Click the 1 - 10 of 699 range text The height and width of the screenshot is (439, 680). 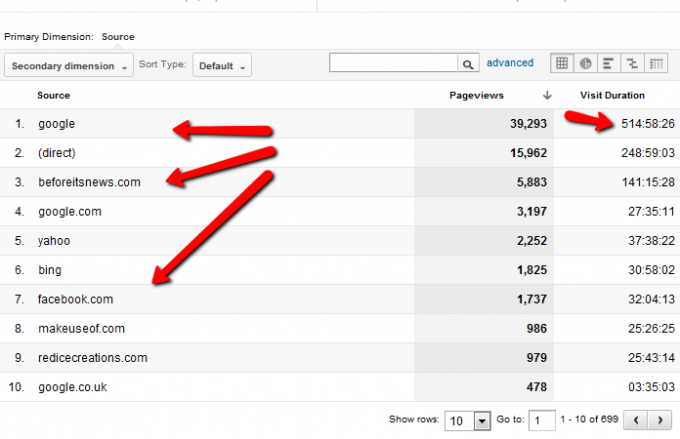pyautogui.click(x=589, y=419)
